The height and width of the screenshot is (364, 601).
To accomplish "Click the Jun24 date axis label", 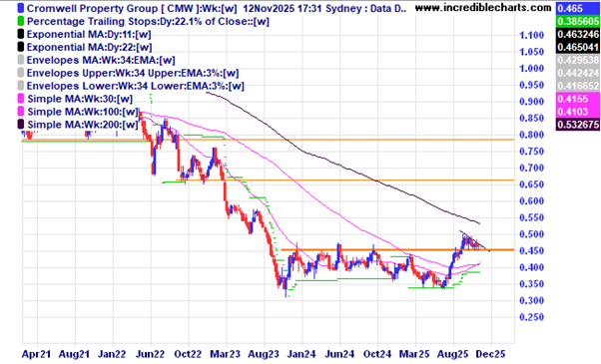I will pos(339,354).
